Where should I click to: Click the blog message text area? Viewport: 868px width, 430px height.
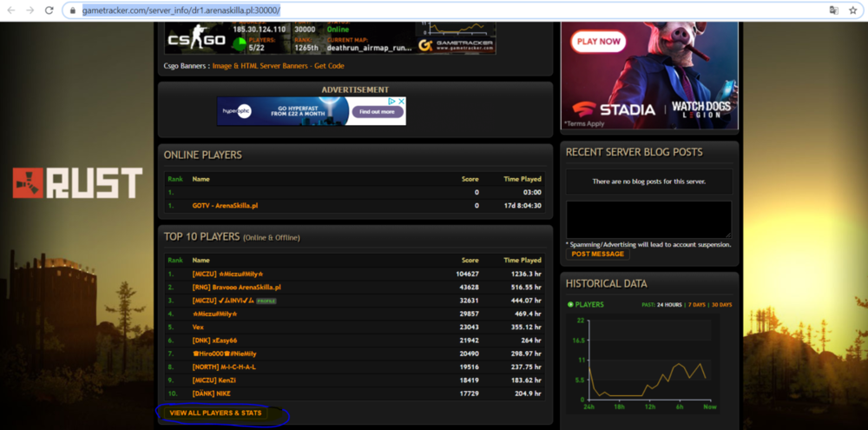point(648,220)
